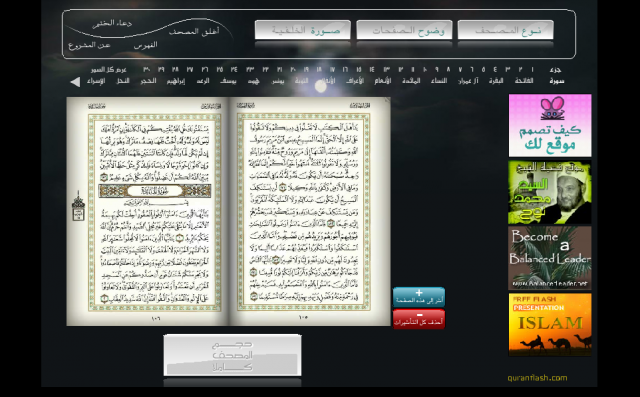The height and width of the screenshot is (397, 640).
Task: Select juz number 30 in the juz row
Action: click(x=147, y=70)
